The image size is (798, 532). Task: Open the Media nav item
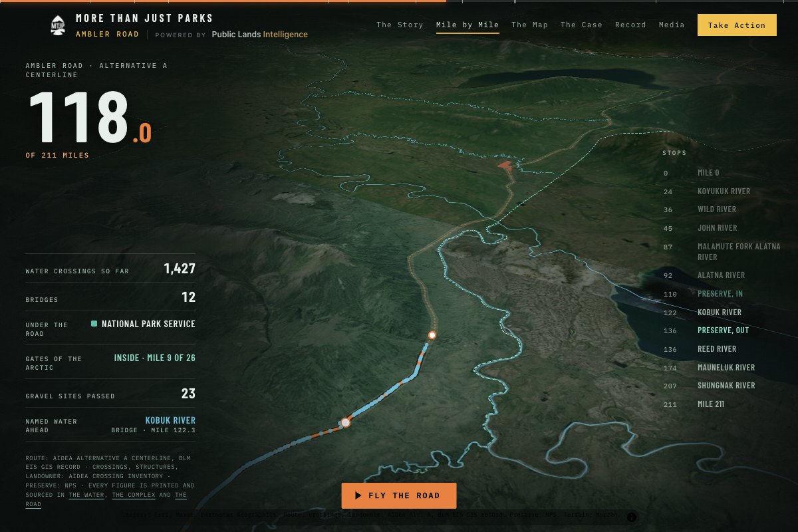click(x=672, y=25)
